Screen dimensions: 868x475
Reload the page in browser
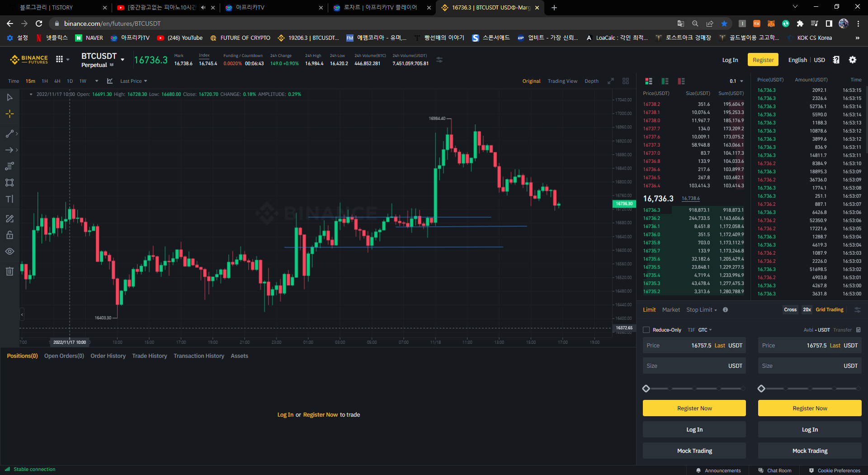(x=39, y=24)
